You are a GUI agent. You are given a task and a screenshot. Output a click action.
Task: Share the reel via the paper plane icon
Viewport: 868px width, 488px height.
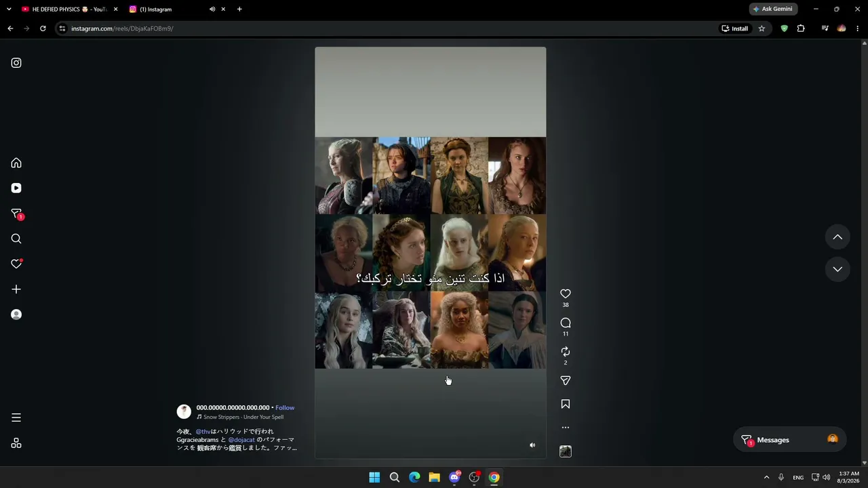[566, 381]
